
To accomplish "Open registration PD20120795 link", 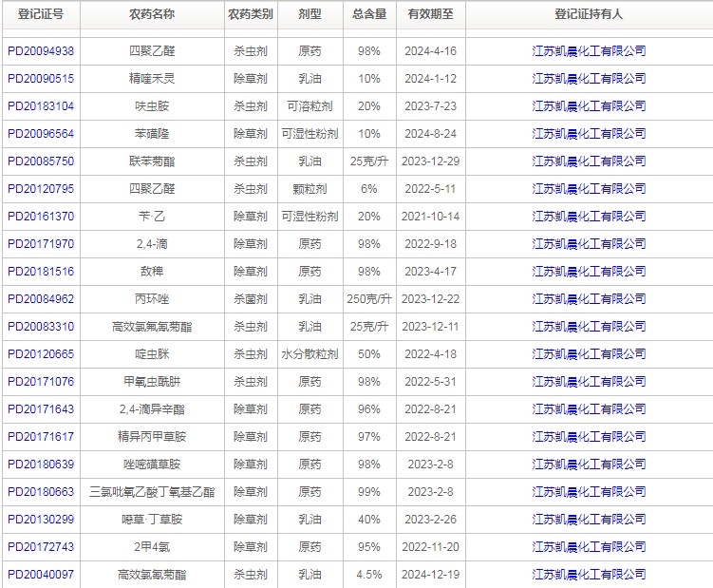I will (41, 189).
